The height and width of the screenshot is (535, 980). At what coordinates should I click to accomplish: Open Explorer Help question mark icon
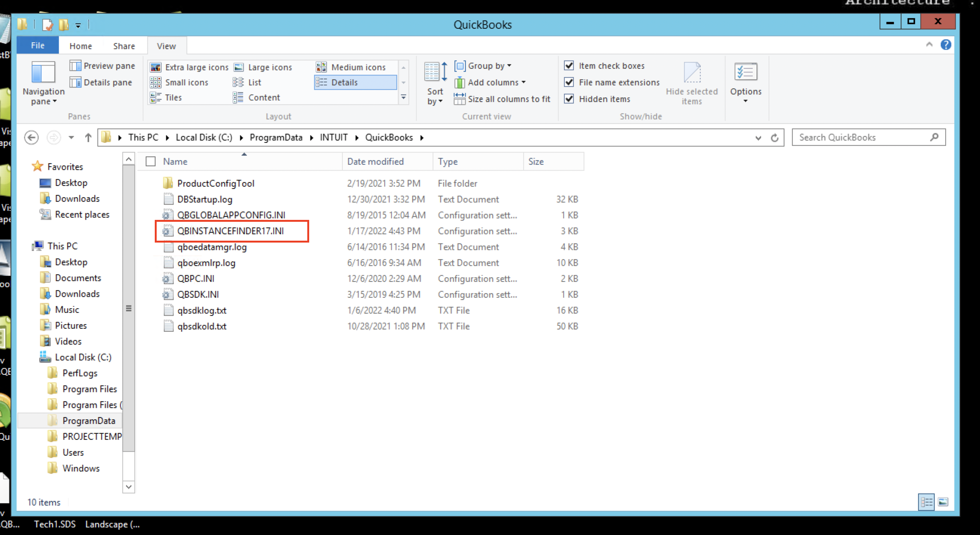click(x=945, y=45)
